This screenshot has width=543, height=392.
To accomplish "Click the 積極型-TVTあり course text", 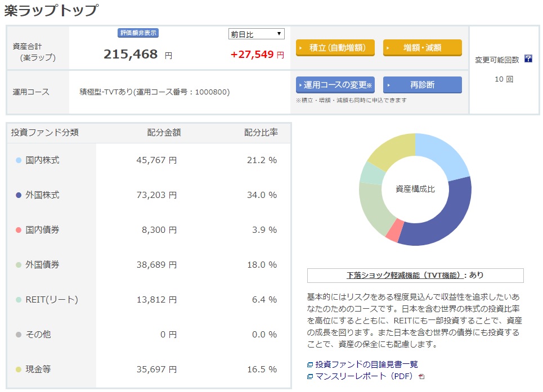I will pos(154,92).
